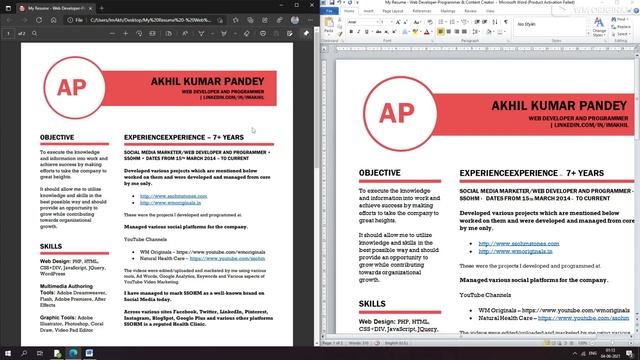This screenshot has width=640, height=360.
Task: Toggle Align Right in Word
Action: point(456,32)
